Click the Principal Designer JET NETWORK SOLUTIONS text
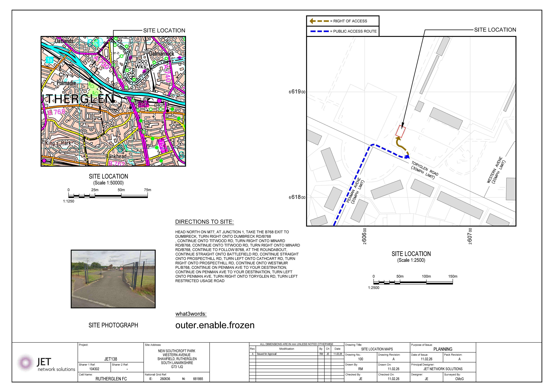The width and height of the screenshot is (554, 392). tap(443, 369)
